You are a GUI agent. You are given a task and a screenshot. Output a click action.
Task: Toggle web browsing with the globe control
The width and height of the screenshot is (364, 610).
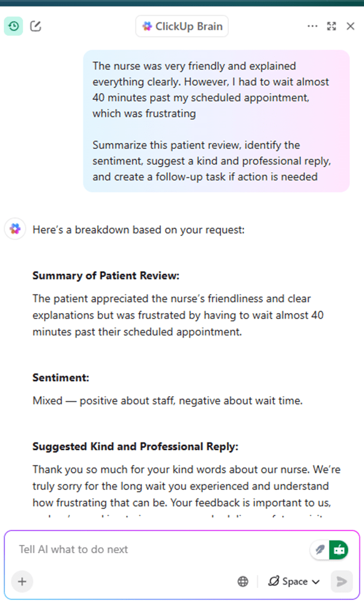pos(242,581)
